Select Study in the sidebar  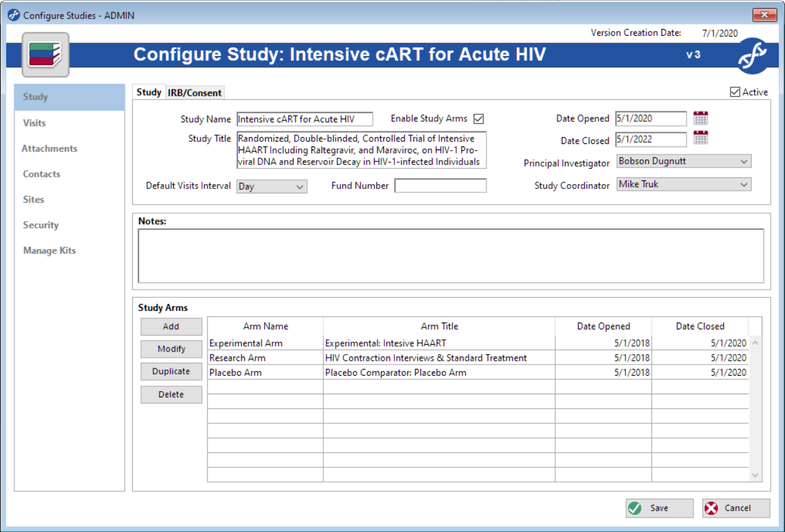(x=69, y=97)
